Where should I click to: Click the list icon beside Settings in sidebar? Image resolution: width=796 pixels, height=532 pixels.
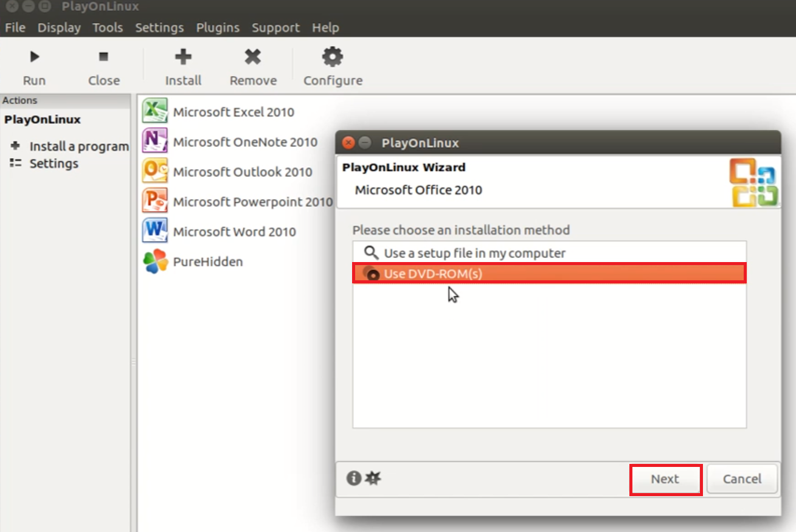[x=16, y=163]
